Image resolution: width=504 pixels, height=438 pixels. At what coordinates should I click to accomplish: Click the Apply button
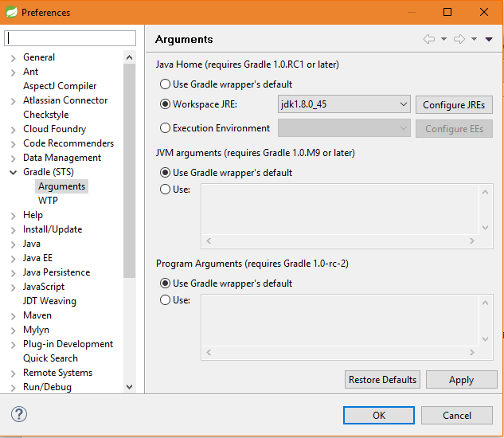pyautogui.click(x=462, y=380)
